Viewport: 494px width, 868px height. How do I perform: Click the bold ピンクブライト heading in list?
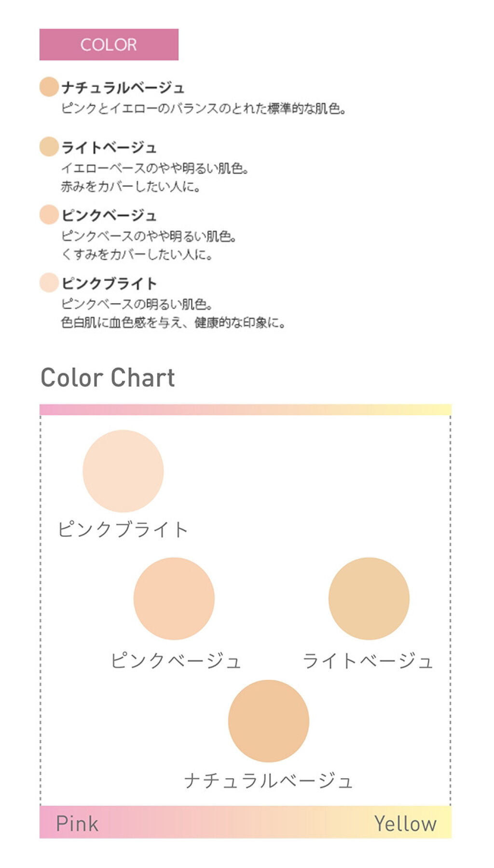click(109, 283)
